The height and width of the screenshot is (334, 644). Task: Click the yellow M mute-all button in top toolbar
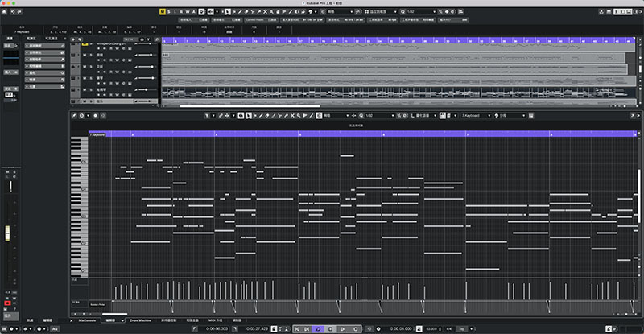(x=163, y=12)
